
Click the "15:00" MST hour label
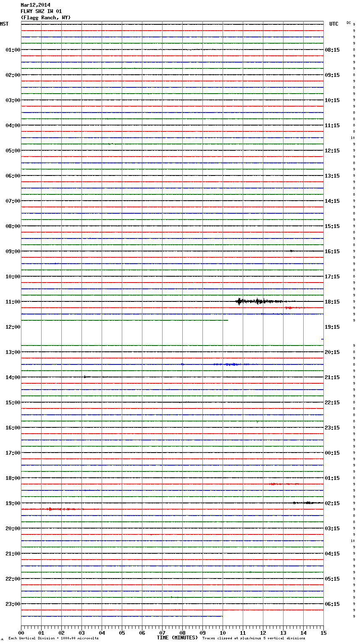(13, 403)
